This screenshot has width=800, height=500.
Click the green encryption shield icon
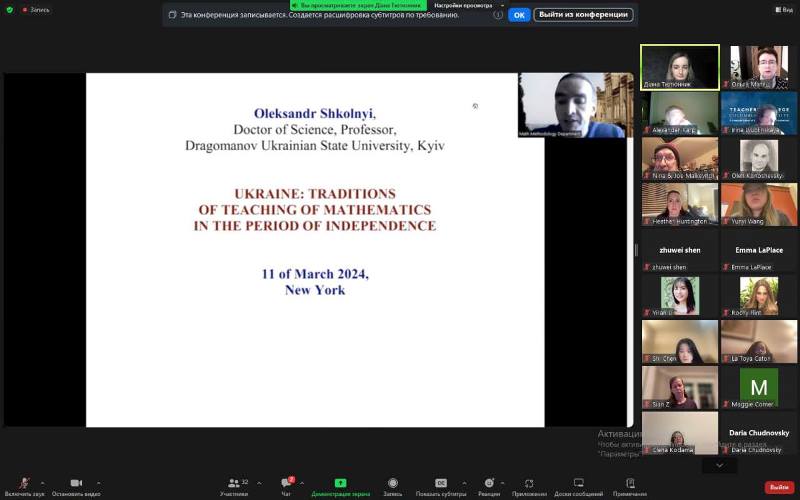[9, 9]
